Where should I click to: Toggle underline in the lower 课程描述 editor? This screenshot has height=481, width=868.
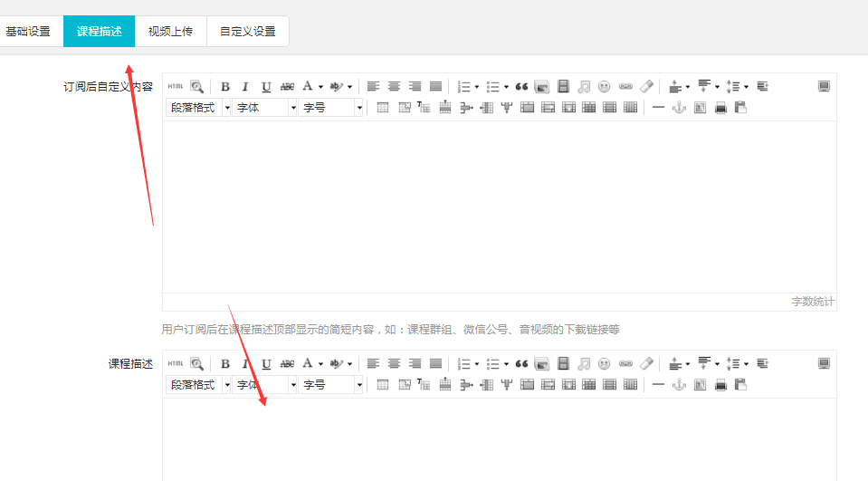point(266,363)
